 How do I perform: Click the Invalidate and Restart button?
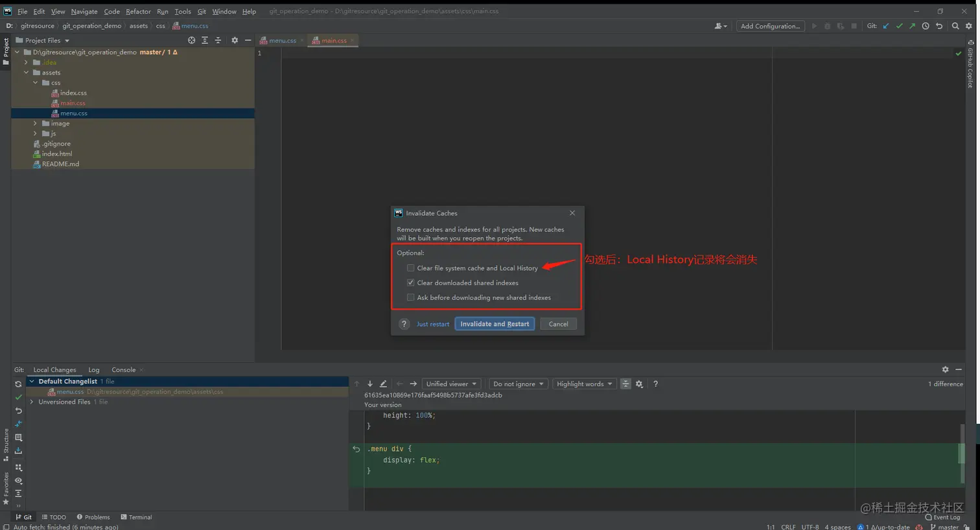pyautogui.click(x=495, y=323)
